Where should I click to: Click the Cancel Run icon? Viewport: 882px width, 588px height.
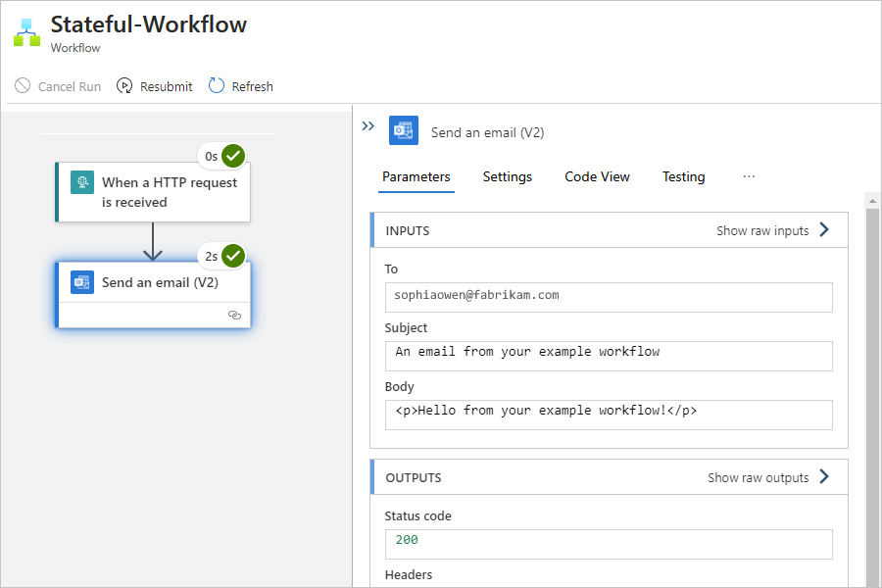tap(23, 86)
